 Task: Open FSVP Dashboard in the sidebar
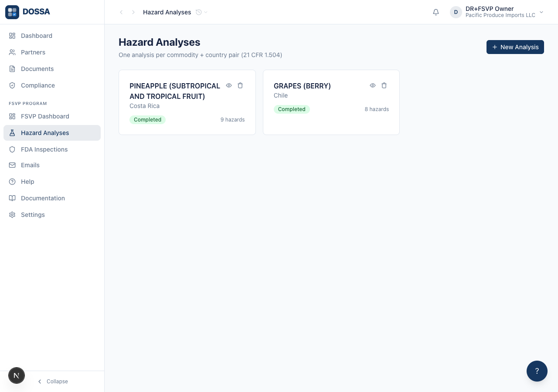(x=52, y=116)
